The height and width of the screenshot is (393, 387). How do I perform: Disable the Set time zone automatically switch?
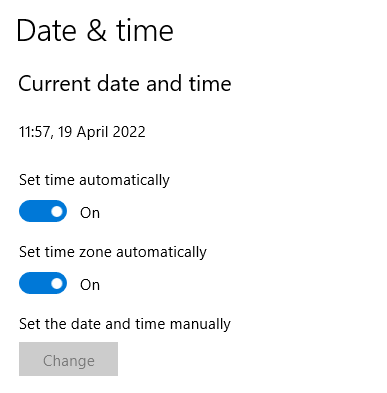(x=43, y=283)
